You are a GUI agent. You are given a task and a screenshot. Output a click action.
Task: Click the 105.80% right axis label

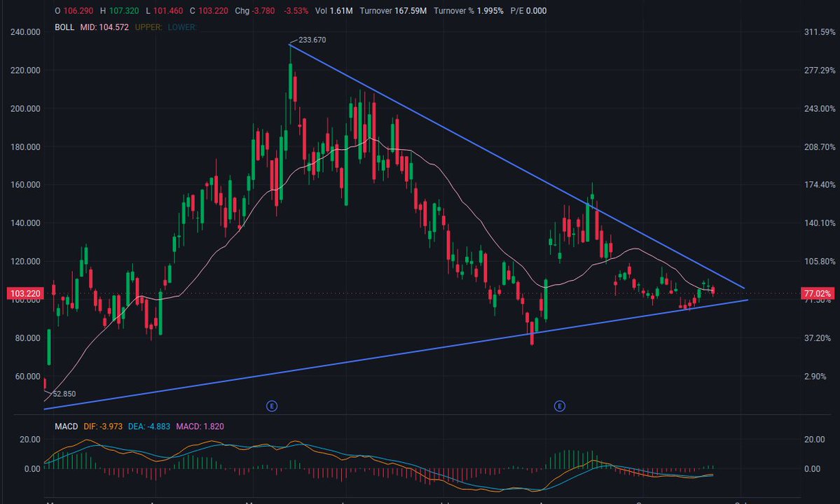coord(820,261)
